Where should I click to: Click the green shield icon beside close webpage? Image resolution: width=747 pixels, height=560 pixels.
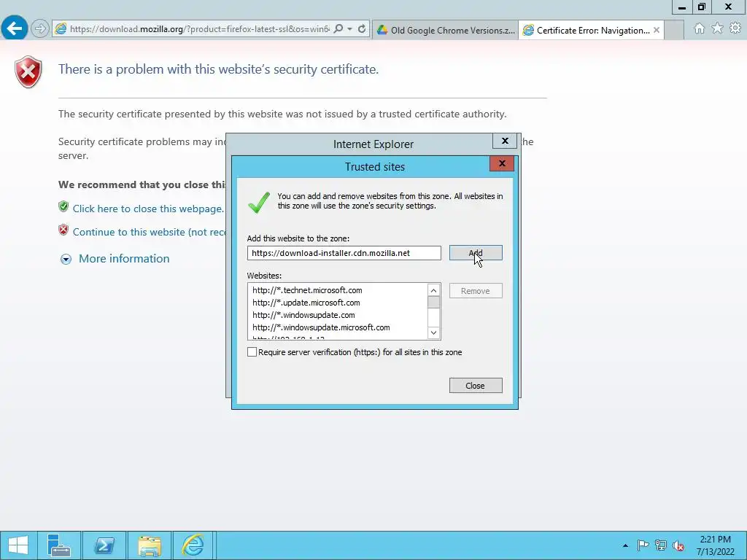coord(63,206)
